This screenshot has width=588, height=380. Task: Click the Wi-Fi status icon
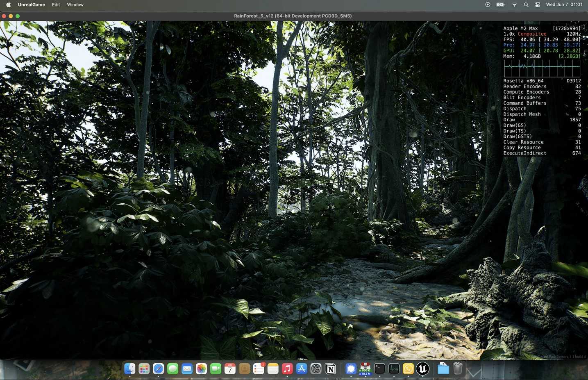pyautogui.click(x=514, y=5)
